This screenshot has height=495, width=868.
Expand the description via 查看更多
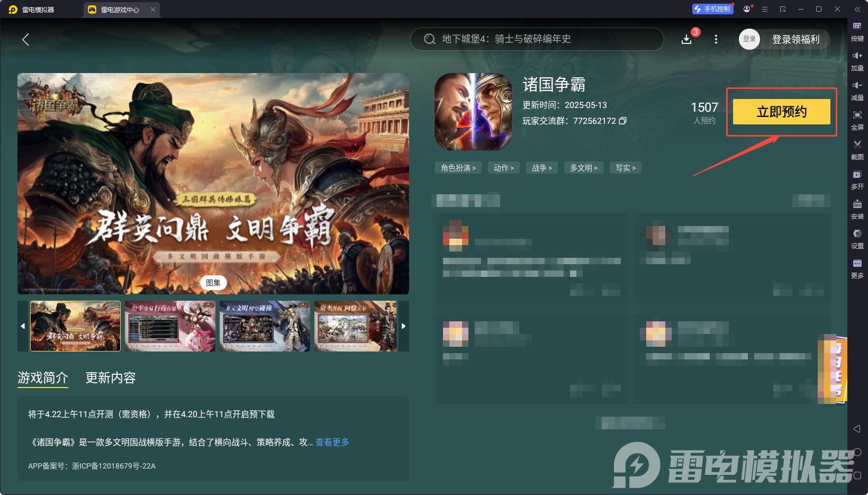click(332, 442)
